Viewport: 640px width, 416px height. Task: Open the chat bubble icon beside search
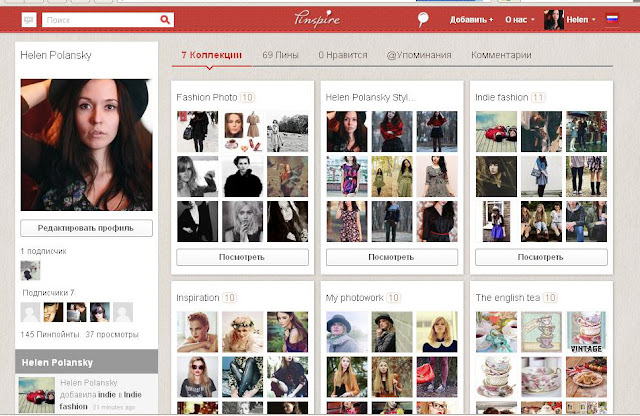click(29, 20)
